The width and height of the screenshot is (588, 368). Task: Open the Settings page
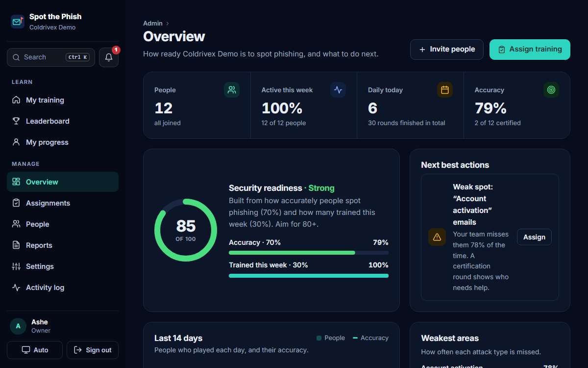pyautogui.click(x=63, y=266)
